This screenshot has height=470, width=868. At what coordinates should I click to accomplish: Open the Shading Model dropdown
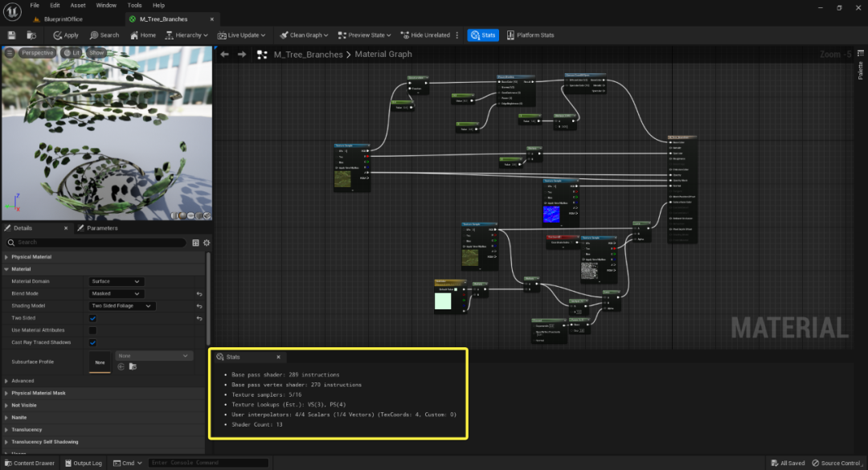[x=122, y=305]
